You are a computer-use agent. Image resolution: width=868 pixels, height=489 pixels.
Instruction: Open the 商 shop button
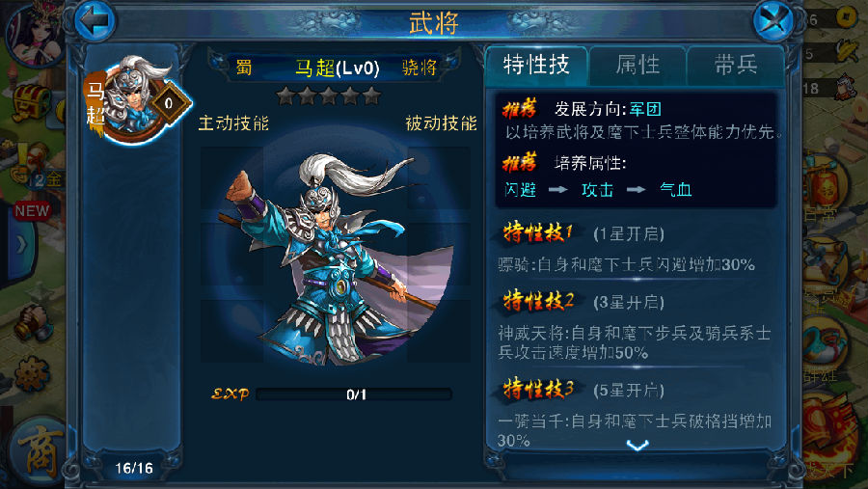click(x=39, y=453)
